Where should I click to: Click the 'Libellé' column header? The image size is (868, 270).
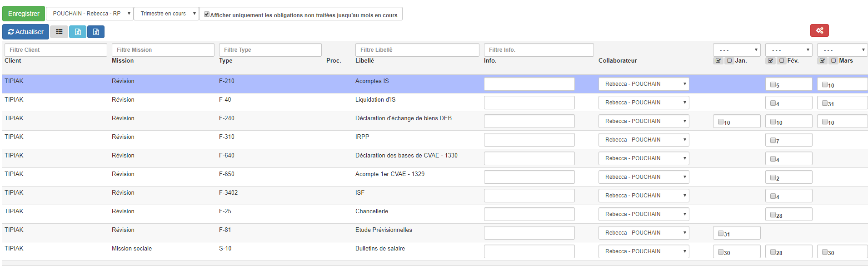[x=364, y=61]
